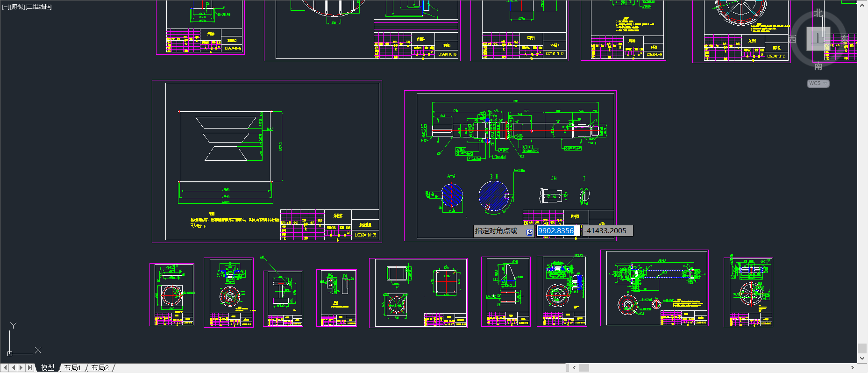Click the horizontal scrollbar left arrow
868x373 pixels.
pyautogui.click(x=574, y=368)
